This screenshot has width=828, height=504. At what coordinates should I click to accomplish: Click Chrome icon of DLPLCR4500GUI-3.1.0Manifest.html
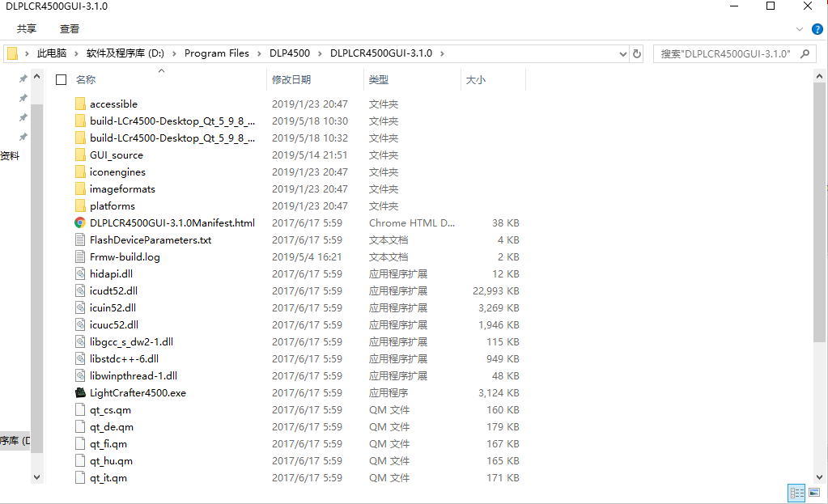pos(80,222)
